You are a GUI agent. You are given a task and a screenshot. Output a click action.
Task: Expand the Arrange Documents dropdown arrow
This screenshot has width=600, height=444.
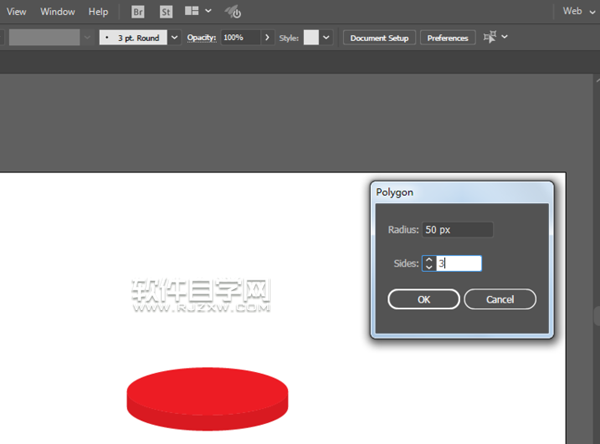[208, 12]
